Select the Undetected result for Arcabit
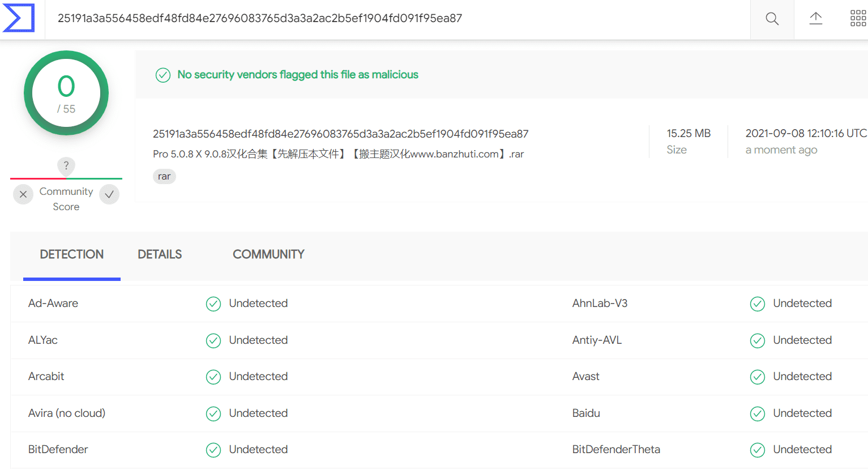Screen dimensions: 868x469 coord(258,376)
